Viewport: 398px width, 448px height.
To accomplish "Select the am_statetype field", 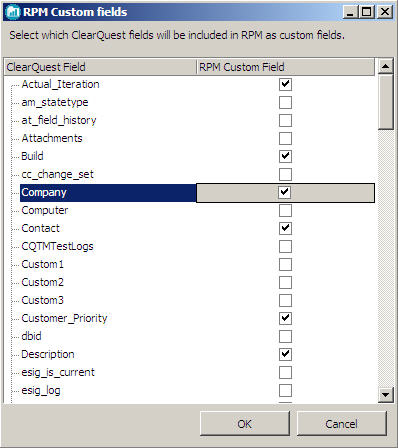I will click(x=55, y=102).
